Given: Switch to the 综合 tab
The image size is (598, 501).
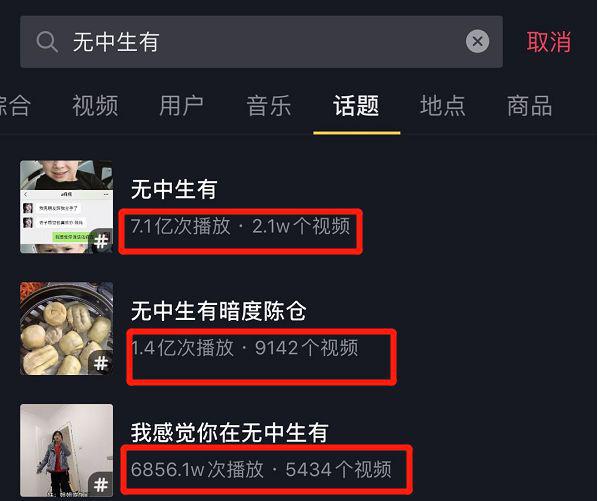Looking at the screenshot, I should (x=14, y=106).
